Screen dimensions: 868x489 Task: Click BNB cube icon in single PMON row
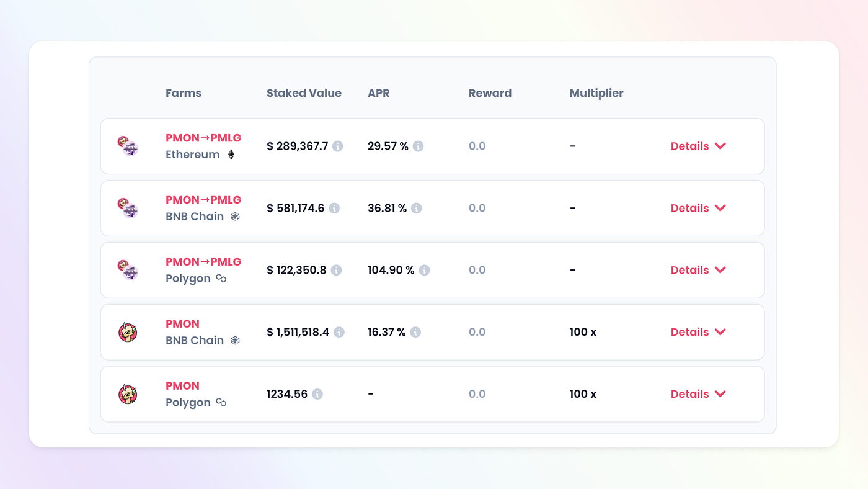pyautogui.click(x=235, y=341)
